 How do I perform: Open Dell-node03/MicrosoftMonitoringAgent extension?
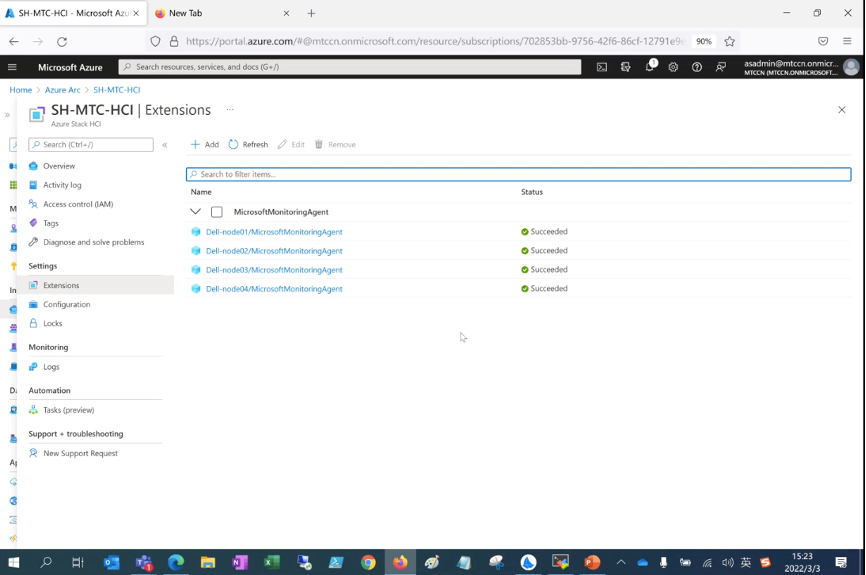(x=274, y=270)
